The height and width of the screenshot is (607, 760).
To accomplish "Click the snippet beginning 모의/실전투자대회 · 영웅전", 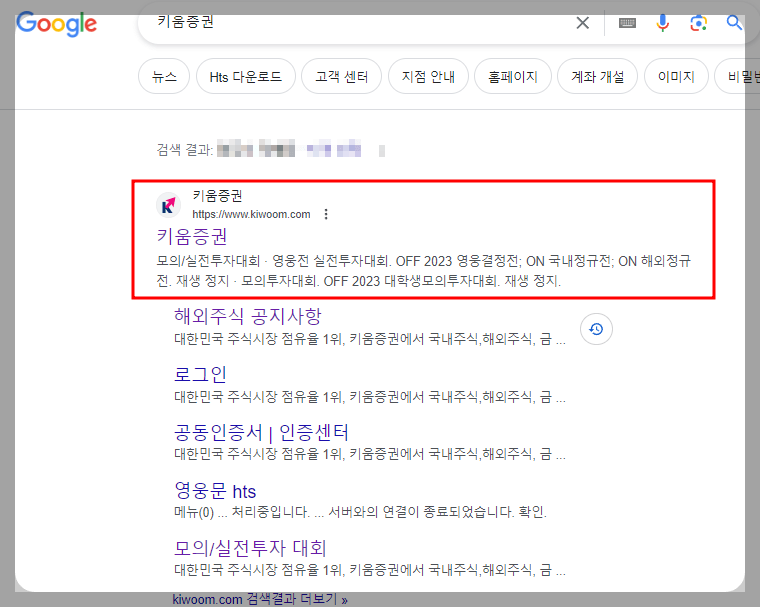I will pyautogui.click(x=423, y=271).
